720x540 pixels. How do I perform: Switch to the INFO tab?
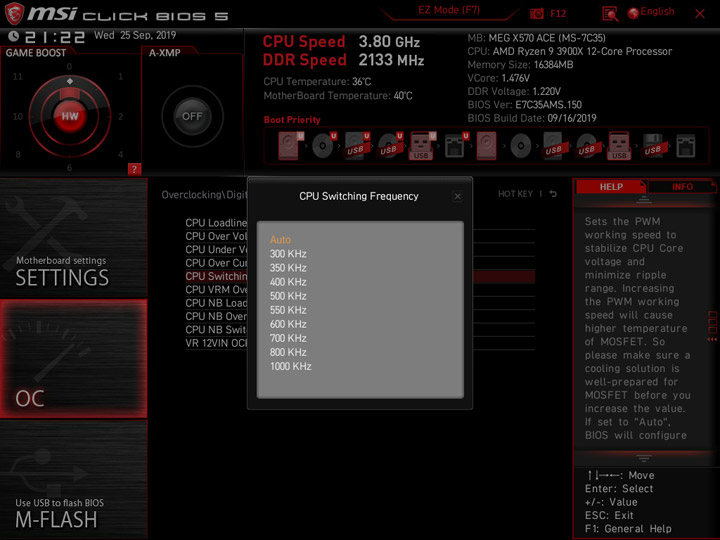pos(682,187)
